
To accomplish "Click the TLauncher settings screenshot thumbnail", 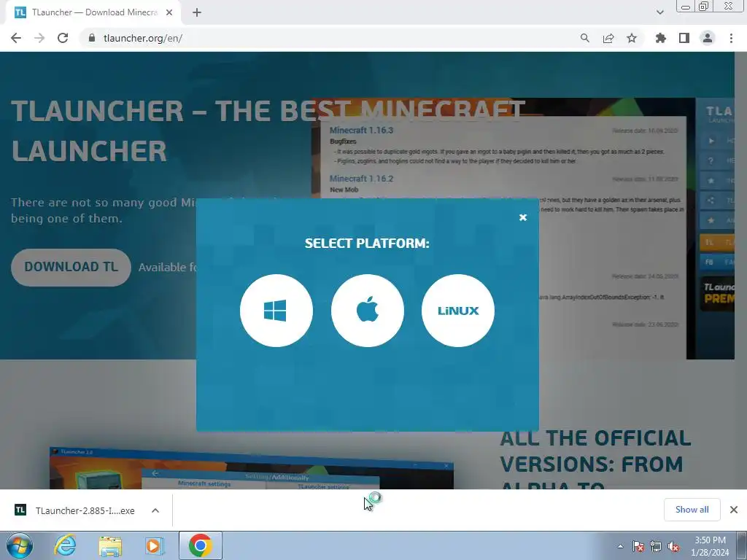I will point(252,469).
